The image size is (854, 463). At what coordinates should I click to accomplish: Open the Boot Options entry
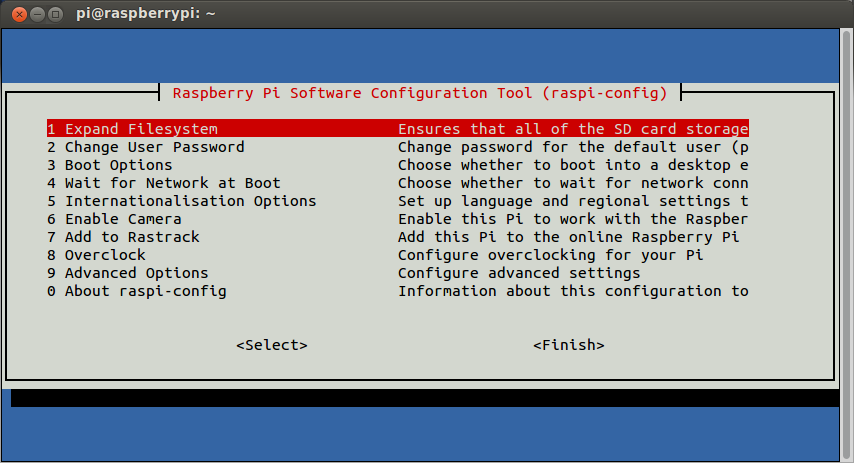click(x=109, y=165)
